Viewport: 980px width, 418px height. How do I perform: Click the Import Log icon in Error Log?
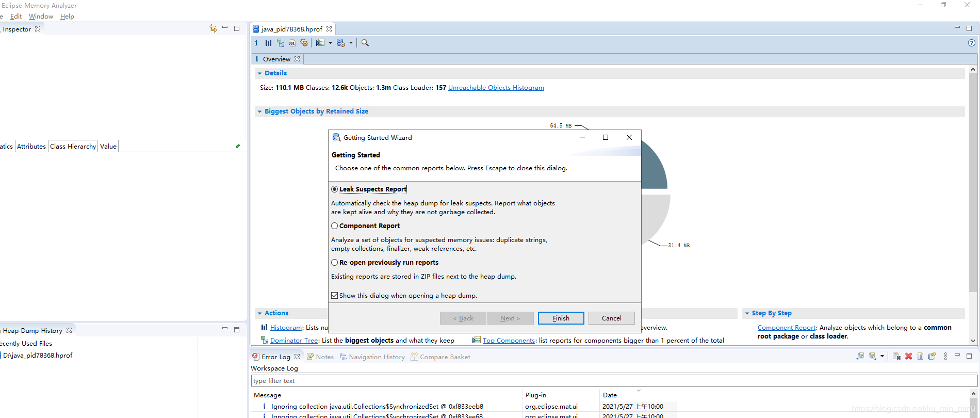coord(872,356)
